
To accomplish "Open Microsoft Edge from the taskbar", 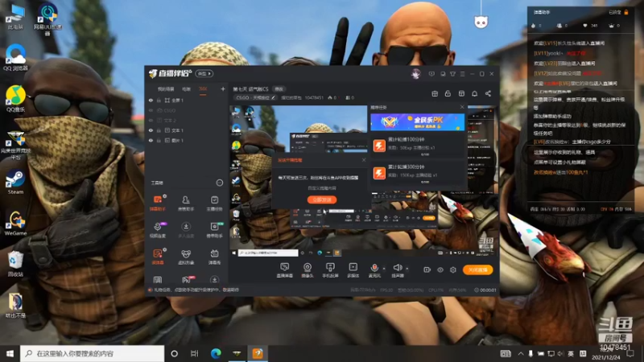I will [216, 353].
